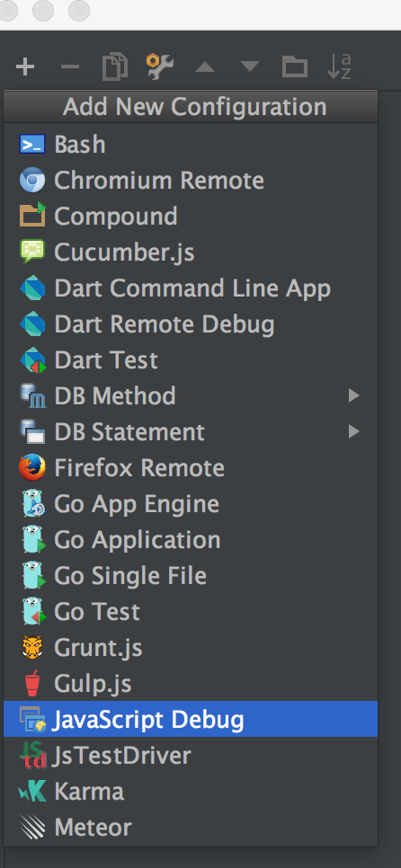The height and width of the screenshot is (868, 401).
Task: Click the Go App Engine gopher icon
Action: click(x=32, y=504)
